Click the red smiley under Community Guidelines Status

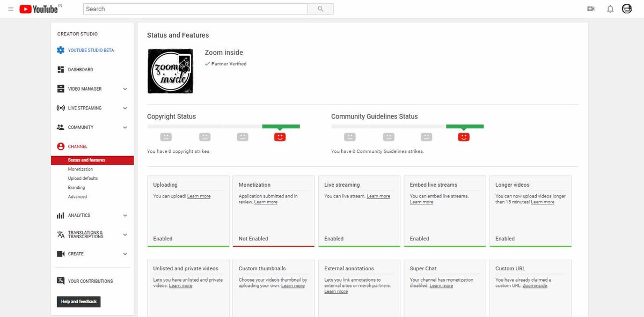click(464, 137)
